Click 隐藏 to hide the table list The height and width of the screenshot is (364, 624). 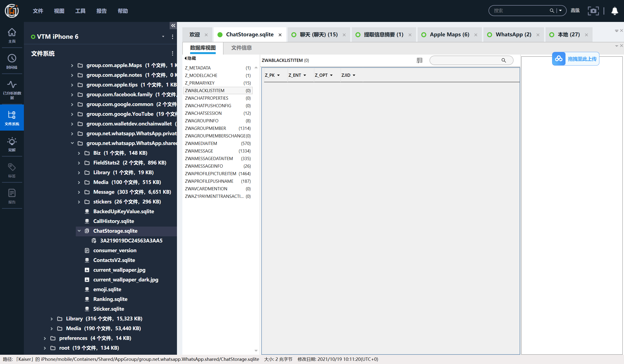(x=190, y=58)
